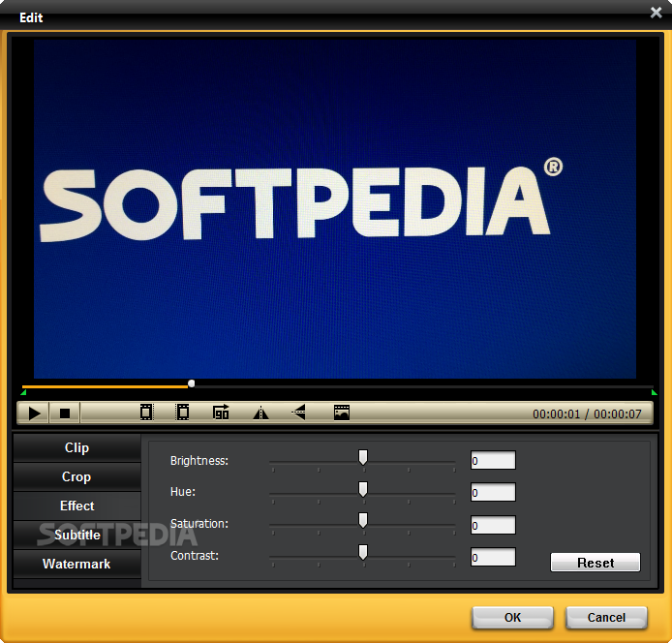Image resolution: width=672 pixels, height=643 pixels.
Task: Focus the Saturation value field
Action: coord(493,525)
